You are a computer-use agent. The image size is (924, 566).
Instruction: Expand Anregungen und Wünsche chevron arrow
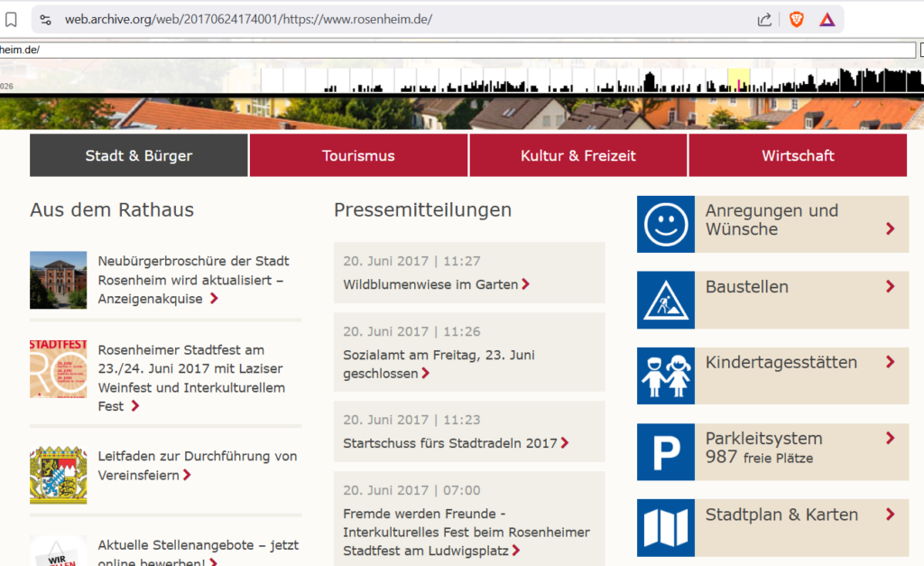pos(891,228)
